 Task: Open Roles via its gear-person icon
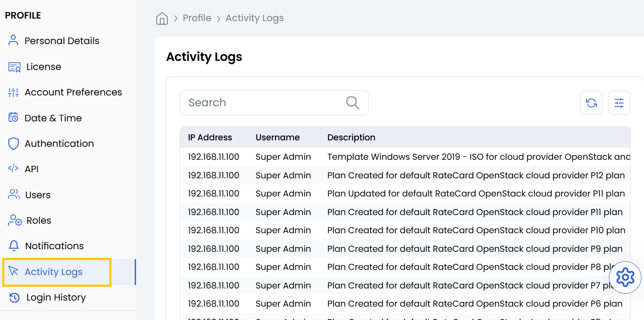[13, 220]
